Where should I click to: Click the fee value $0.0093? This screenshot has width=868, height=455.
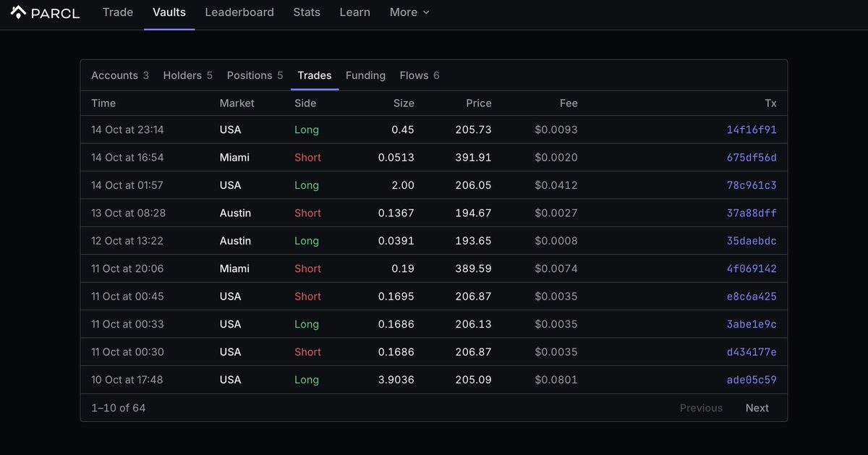[556, 130]
